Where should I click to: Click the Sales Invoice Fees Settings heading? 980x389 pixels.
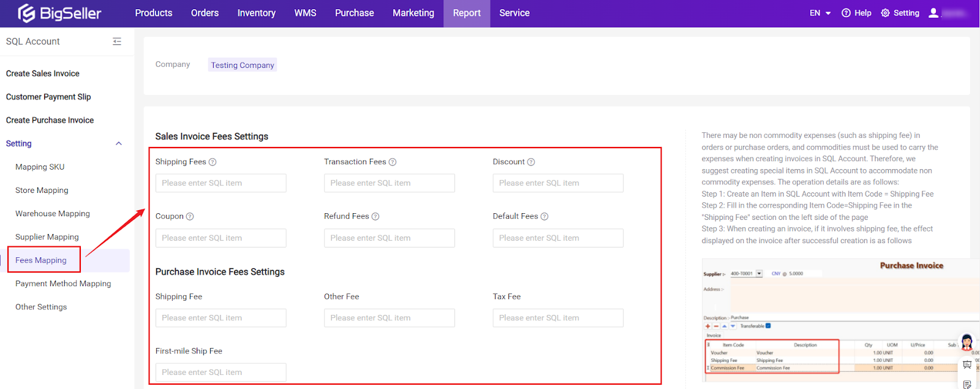[212, 137]
